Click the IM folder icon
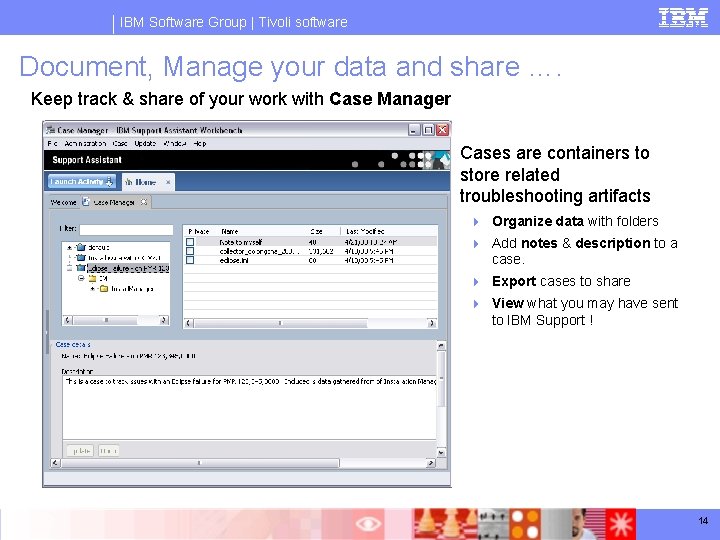Screen dimensions: 720x540 click(x=92, y=278)
